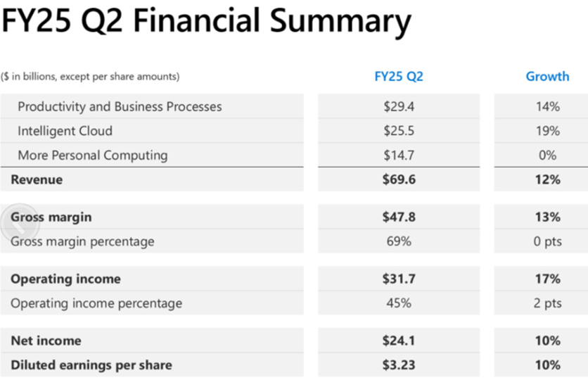Select the Operating income row label

pyautogui.click(x=65, y=279)
